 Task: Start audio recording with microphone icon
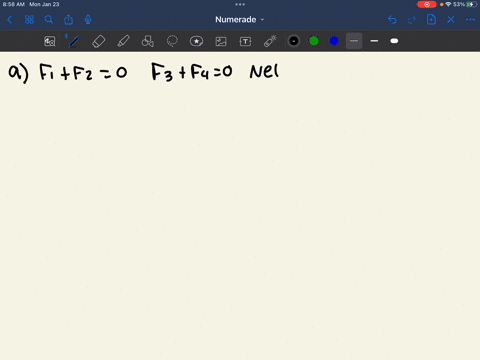point(88,20)
